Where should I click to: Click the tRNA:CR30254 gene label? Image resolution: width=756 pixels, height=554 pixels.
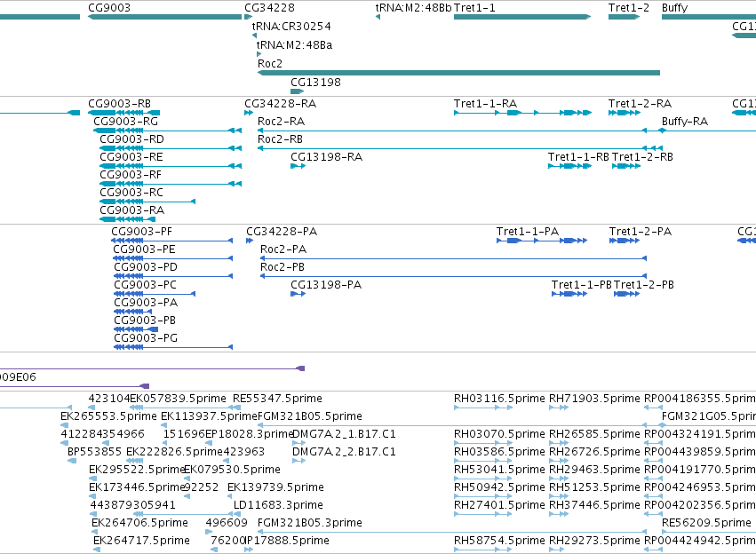click(x=291, y=27)
